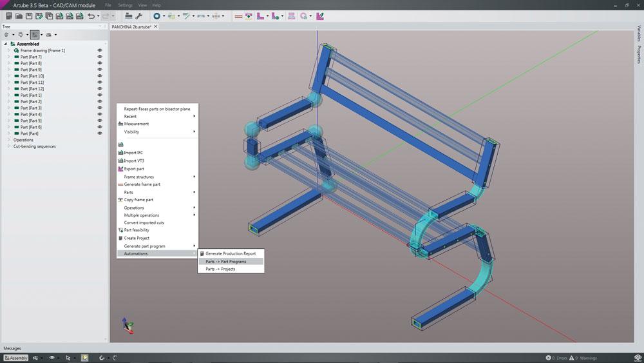Open Recent submenu in context menu

[157, 116]
